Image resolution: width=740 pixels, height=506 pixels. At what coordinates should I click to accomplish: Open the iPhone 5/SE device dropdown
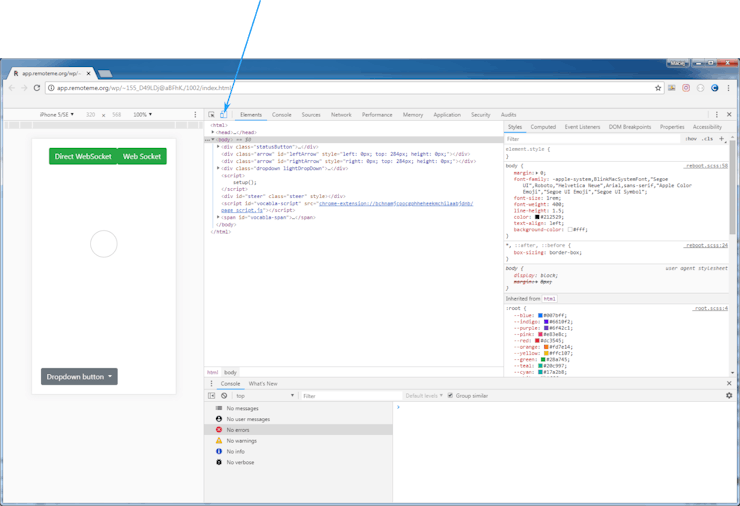click(x=57, y=115)
